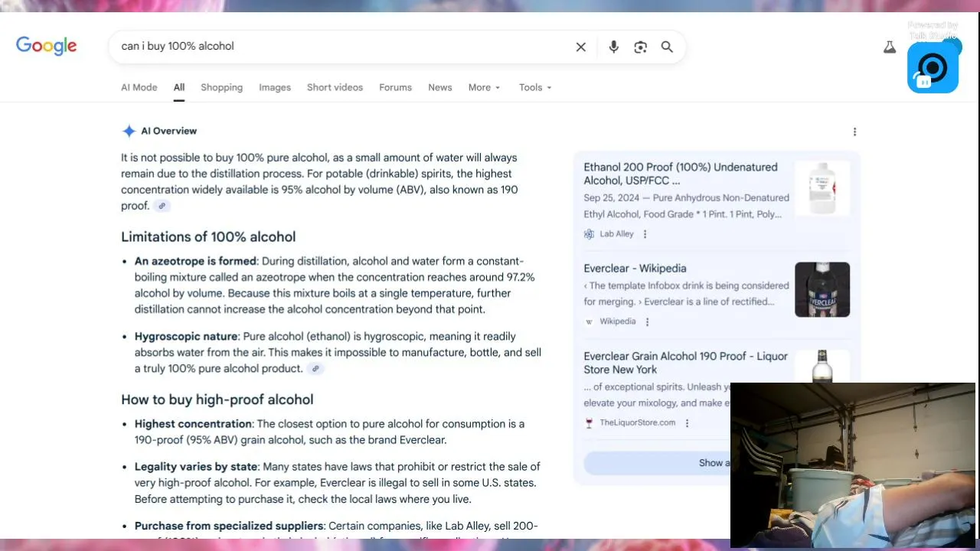Switch to Images tab
Viewport: 980px width, 551px height.
pos(275,87)
